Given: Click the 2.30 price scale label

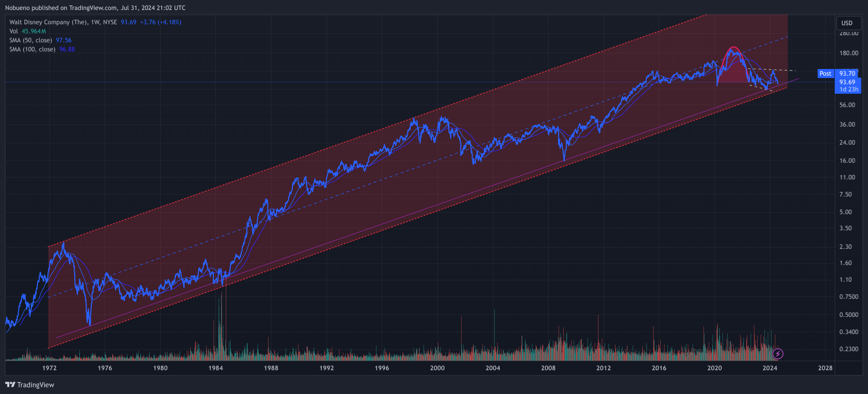Looking at the screenshot, I should pos(846,246).
